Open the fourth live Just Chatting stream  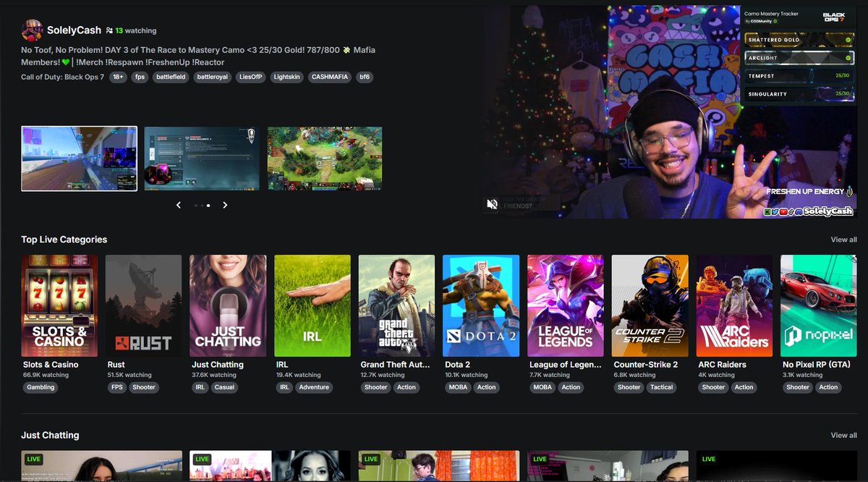pos(608,466)
